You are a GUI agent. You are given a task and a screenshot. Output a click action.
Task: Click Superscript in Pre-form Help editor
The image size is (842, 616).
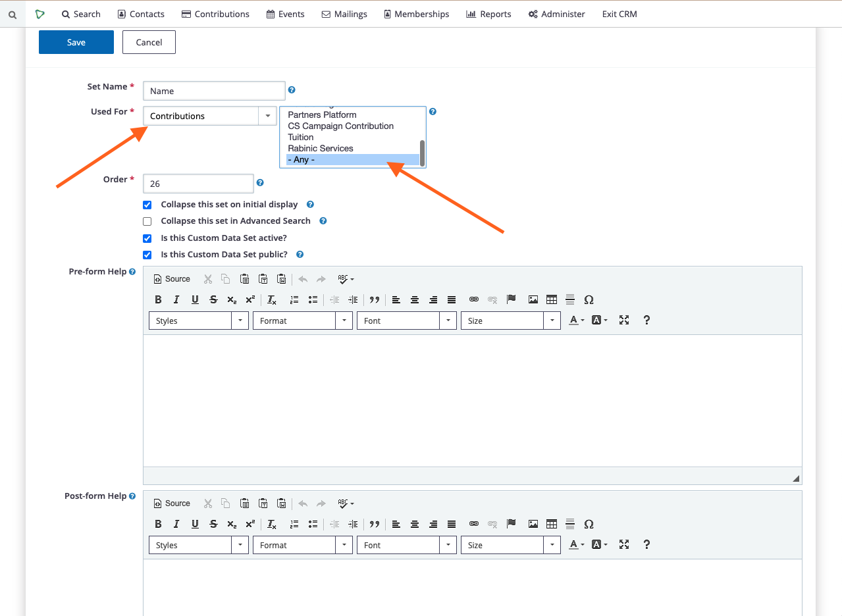coord(250,299)
